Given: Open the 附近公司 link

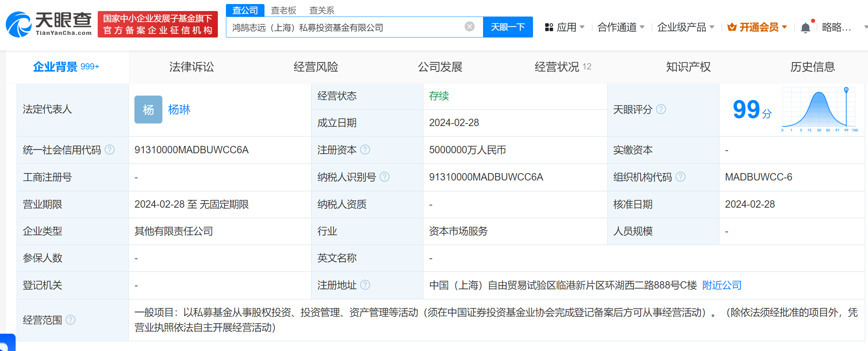Looking at the screenshot, I should (721, 285).
